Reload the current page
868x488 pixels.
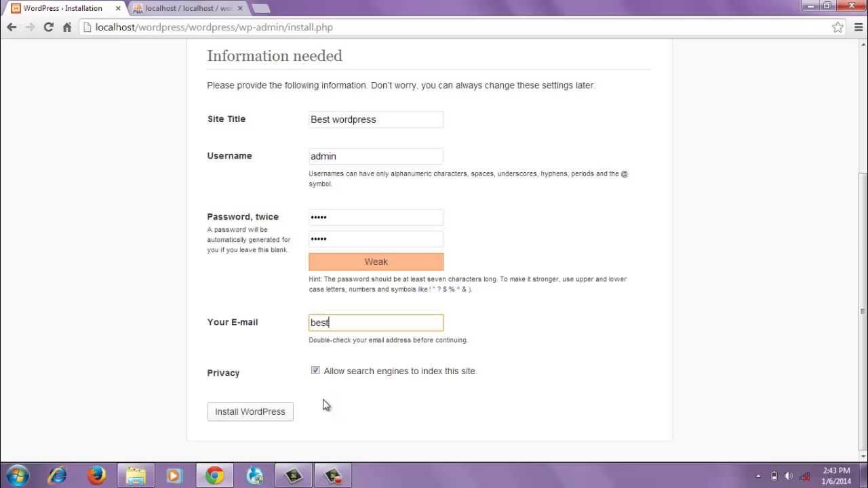[48, 27]
